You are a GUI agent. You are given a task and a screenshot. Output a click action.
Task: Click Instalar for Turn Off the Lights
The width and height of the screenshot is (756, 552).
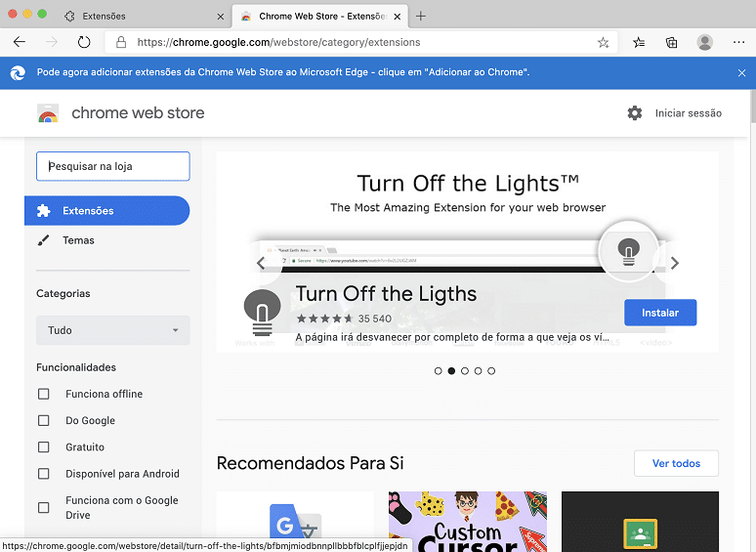(x=660, y=313)
